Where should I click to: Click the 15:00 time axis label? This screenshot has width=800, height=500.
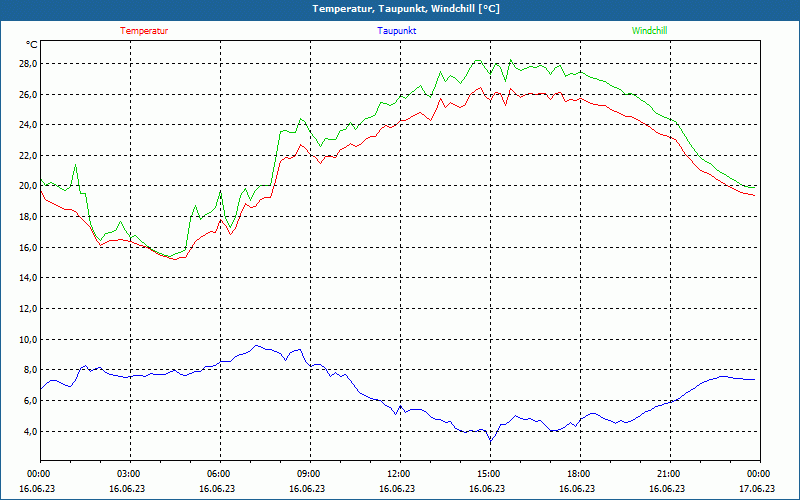click(x=490, y=474)
